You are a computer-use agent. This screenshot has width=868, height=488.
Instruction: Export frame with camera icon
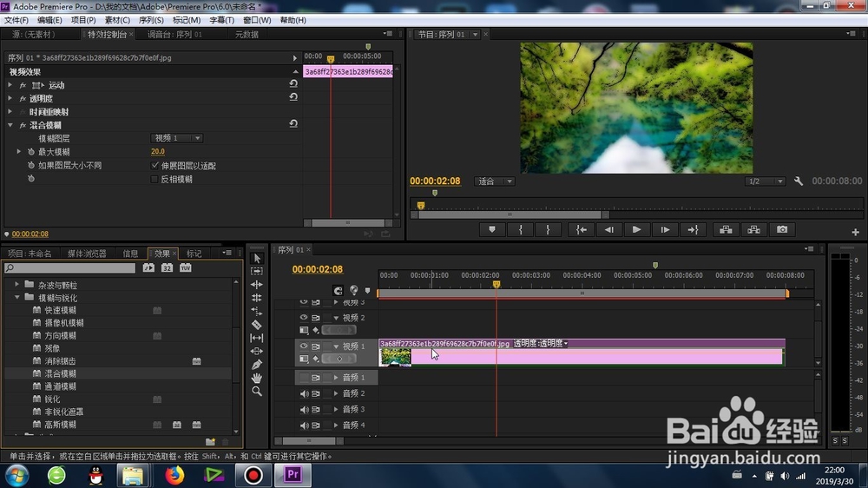point(782,230)
